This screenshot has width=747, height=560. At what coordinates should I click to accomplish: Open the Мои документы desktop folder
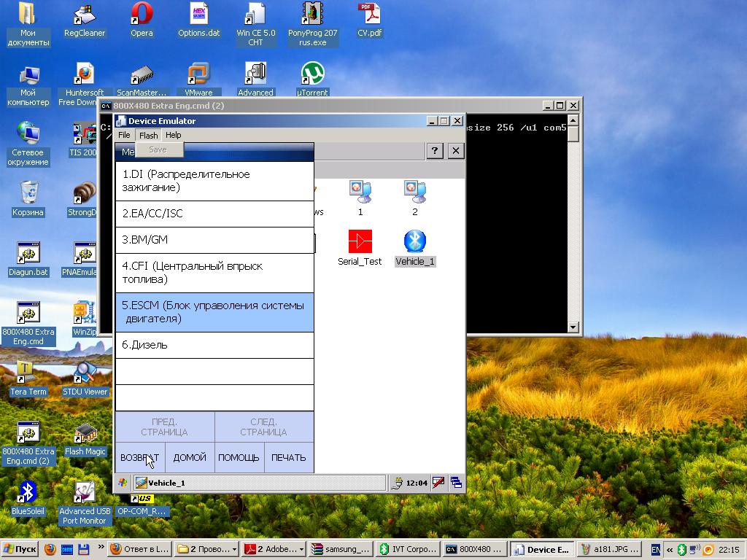pos(28,24)
